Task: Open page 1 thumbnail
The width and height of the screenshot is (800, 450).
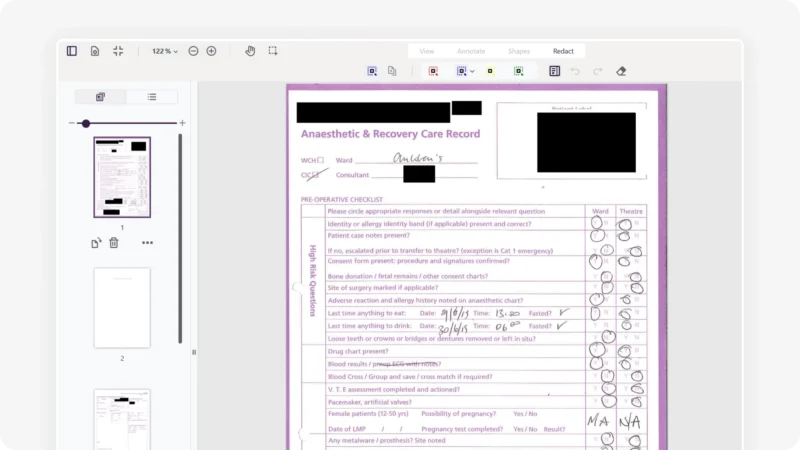Action: click(x=122, y=177)
